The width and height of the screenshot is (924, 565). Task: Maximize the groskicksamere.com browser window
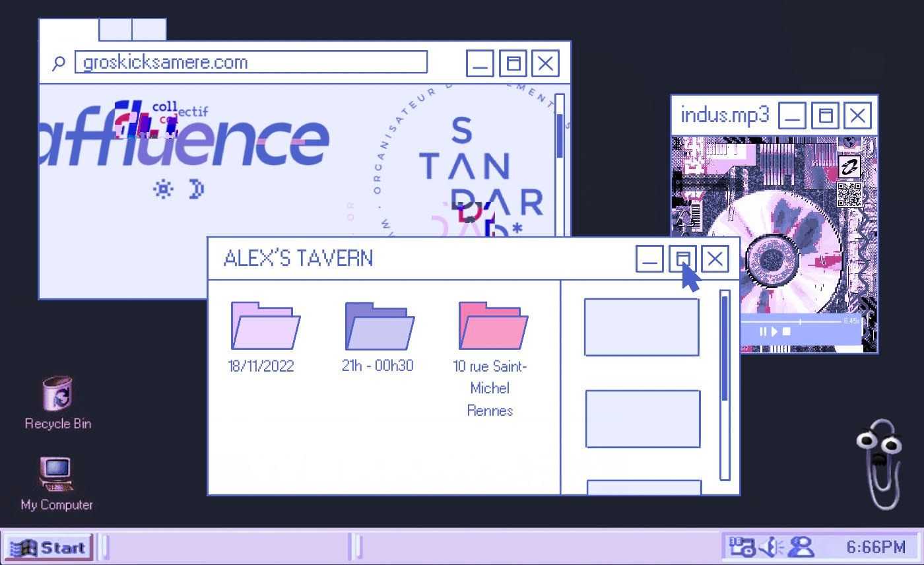point(513,63)
